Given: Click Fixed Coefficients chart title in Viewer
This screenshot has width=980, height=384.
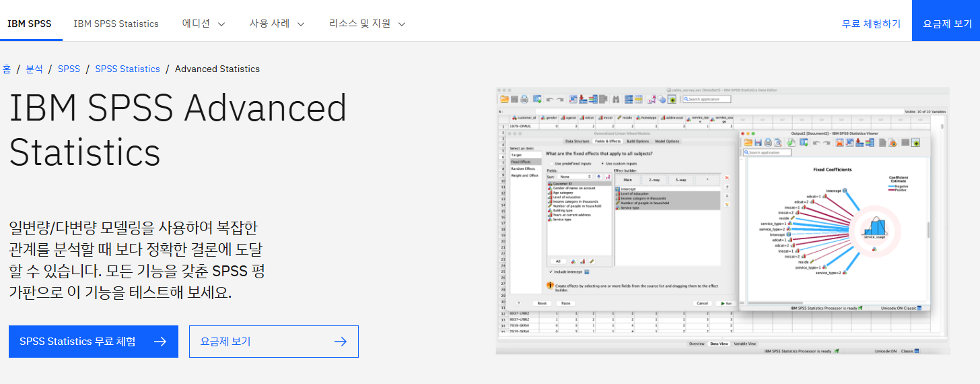Looking at the screenshot, I should tap(833, 170).
